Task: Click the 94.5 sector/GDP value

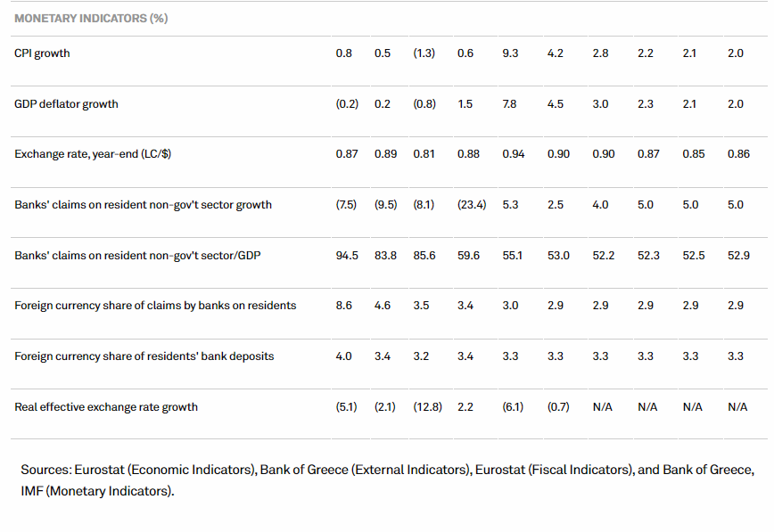Action: pyautogui.click(x=346, y=256)
